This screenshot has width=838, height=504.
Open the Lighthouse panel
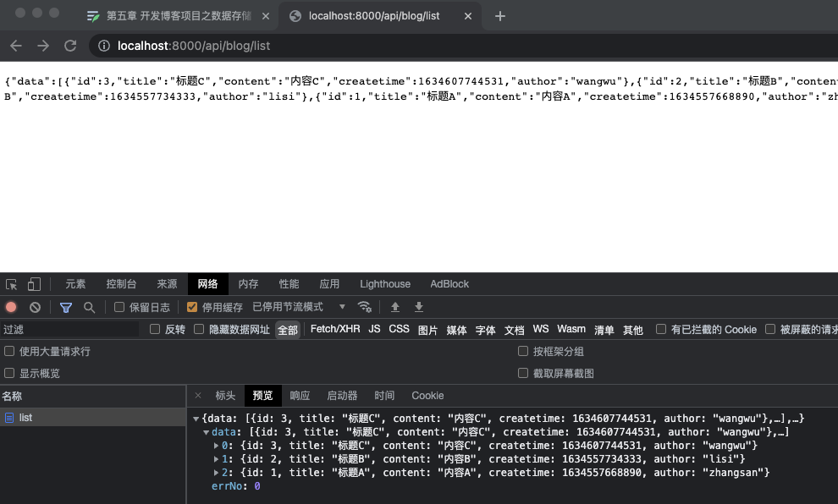(x=385, y=284)
